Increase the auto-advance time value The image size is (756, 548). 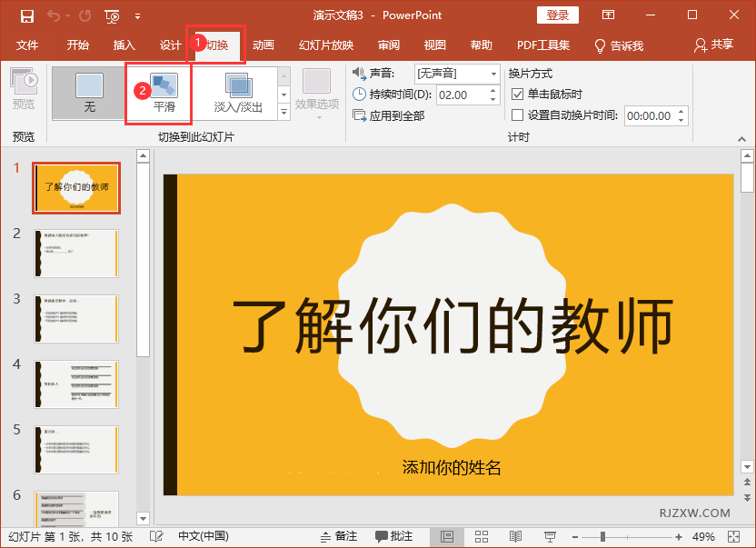click(x=681, y=112)
